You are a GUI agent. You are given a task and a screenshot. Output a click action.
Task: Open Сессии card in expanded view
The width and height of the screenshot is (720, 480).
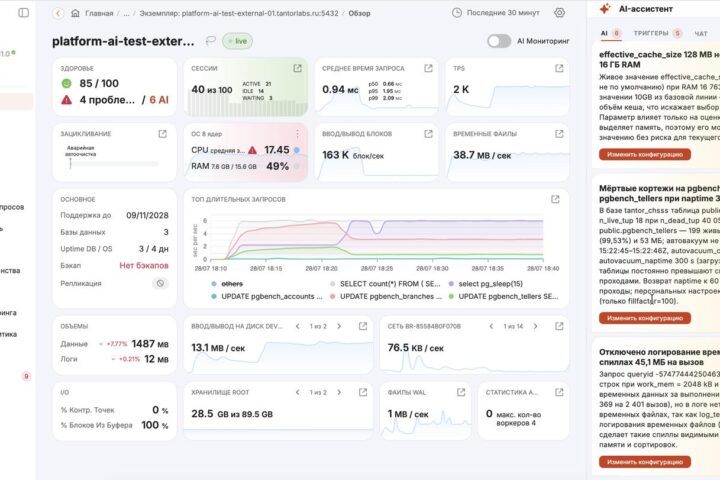[x=298, y=68]
